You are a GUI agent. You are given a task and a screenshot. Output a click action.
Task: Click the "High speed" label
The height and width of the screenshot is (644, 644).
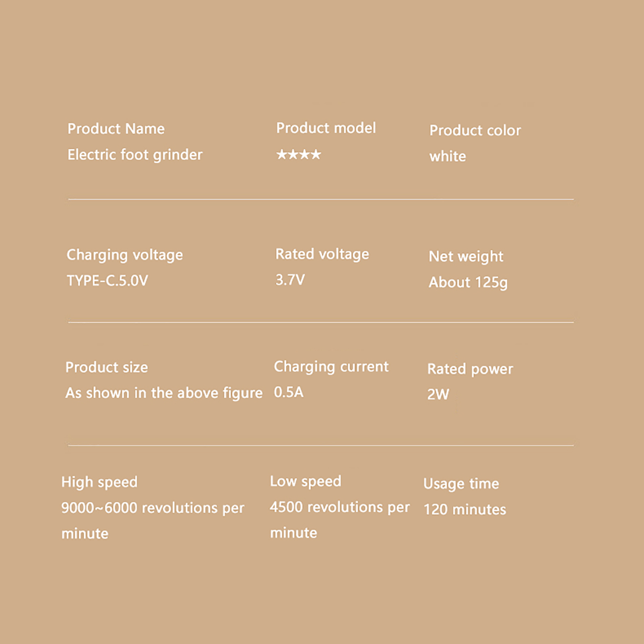(x=99, y=482)
